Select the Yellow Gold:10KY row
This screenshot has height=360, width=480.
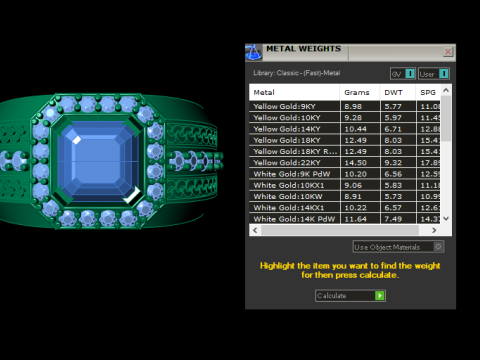(345, 118)
